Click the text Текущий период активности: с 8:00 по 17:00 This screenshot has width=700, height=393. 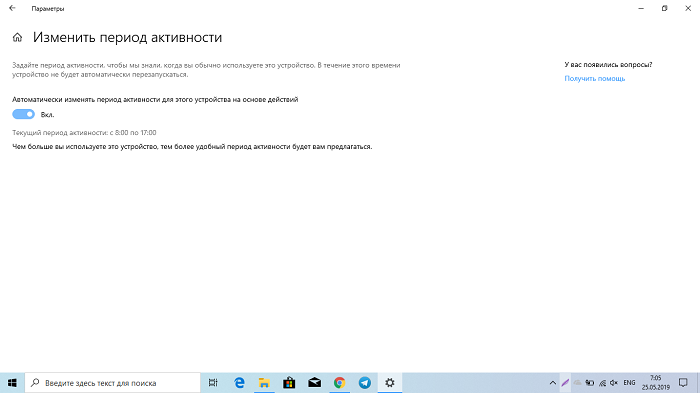[84, 133]
